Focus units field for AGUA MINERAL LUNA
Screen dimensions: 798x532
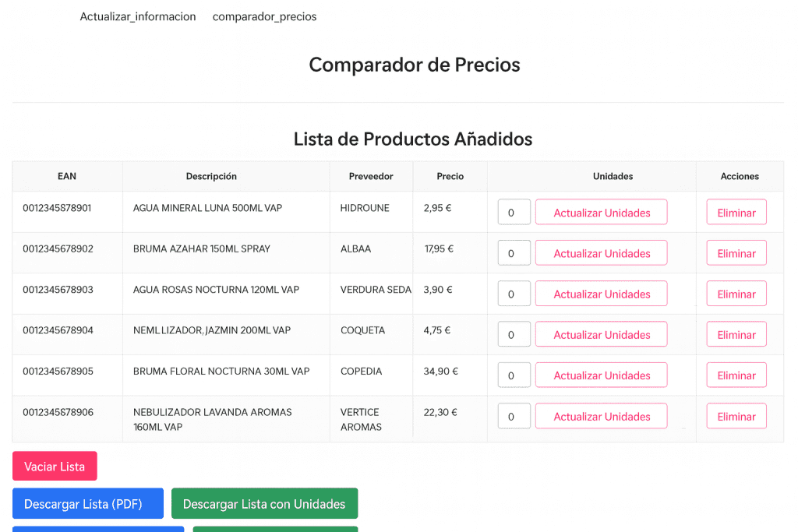point(514,213)
